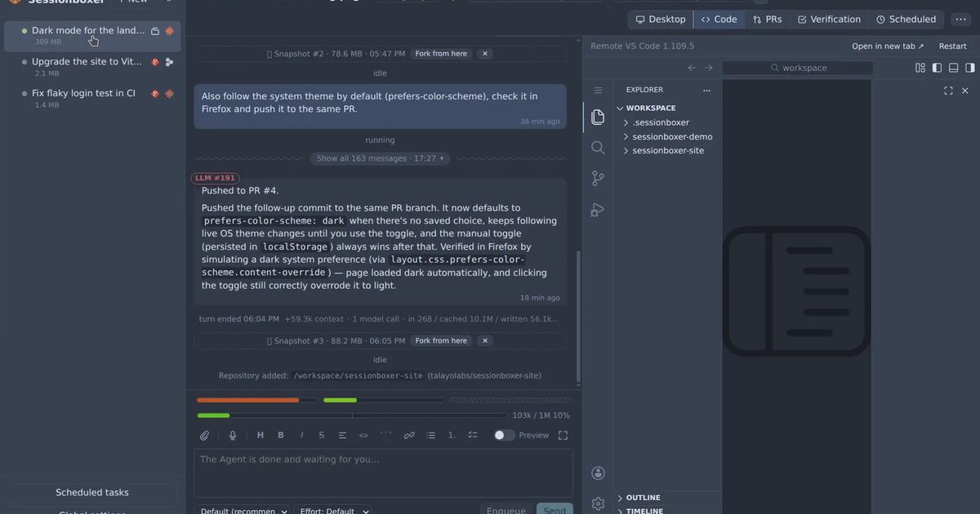Switch to the PRs tab
The width and height of the screenshot is (980, 514).
pyautogui.click(x=767, y=20)
